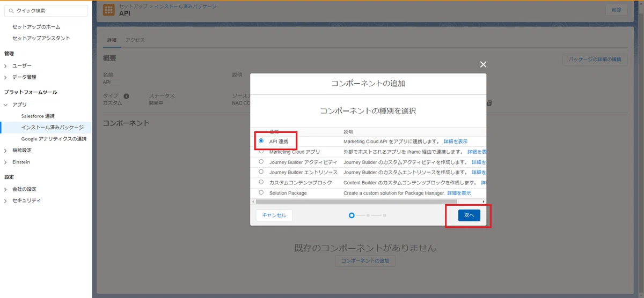
Task: Expand the セキュリティ section
Action: click(x=5, y=200)
